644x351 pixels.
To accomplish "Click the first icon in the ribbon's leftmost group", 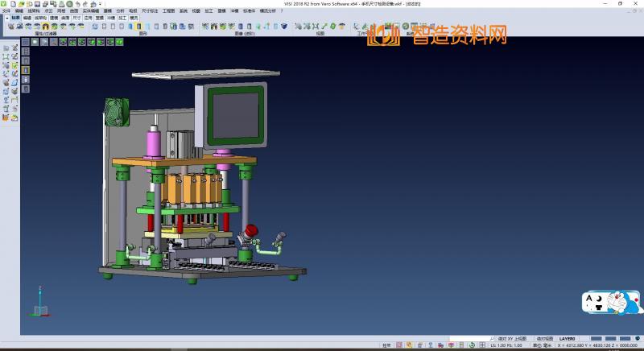I will tap(10, 27).
